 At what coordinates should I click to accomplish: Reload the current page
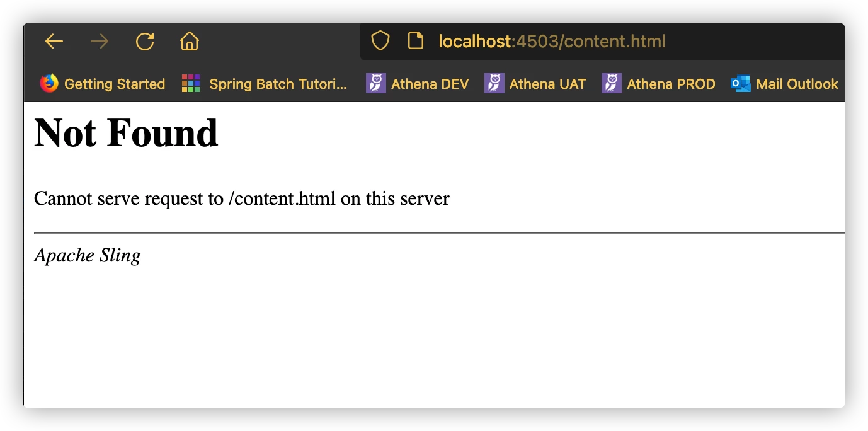[145, 42]
